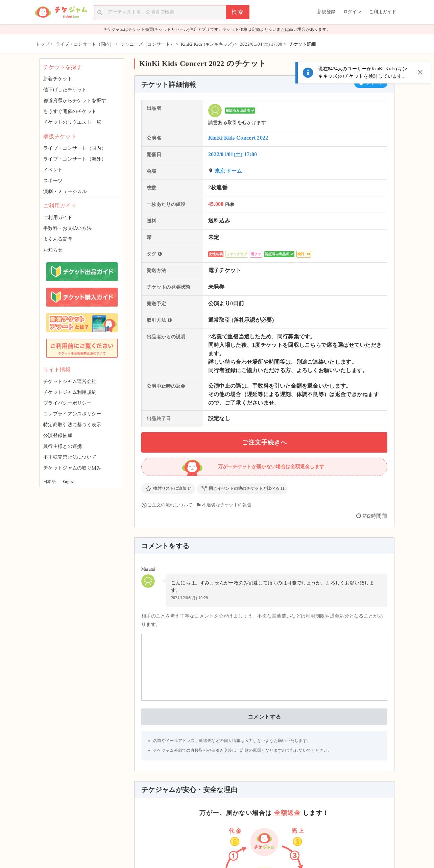This screenshot has height=868, width=434.
Task: Click the seller avatar icon
Action: [215, 111]
